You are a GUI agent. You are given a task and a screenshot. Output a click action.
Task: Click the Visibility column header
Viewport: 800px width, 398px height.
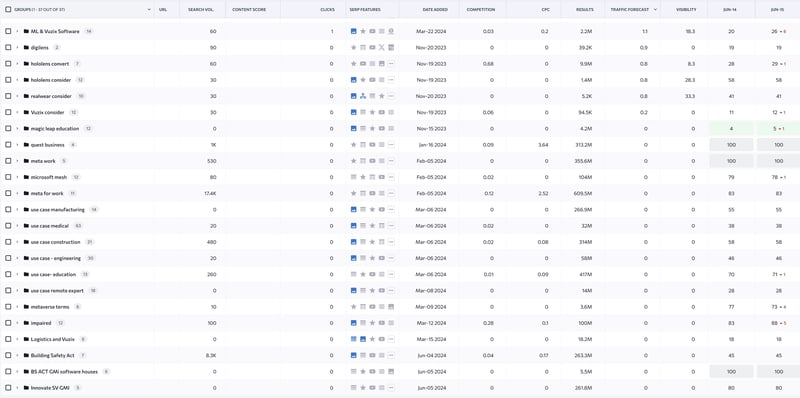point(685,10)
